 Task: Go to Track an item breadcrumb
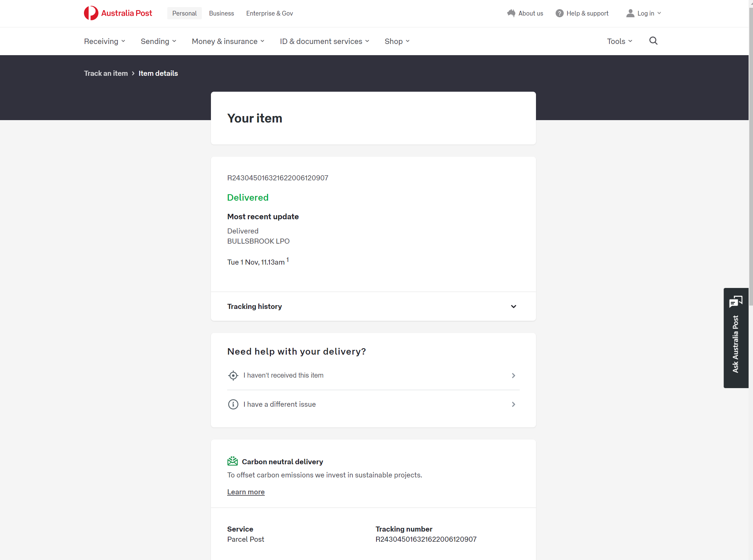tap(106, 73)
